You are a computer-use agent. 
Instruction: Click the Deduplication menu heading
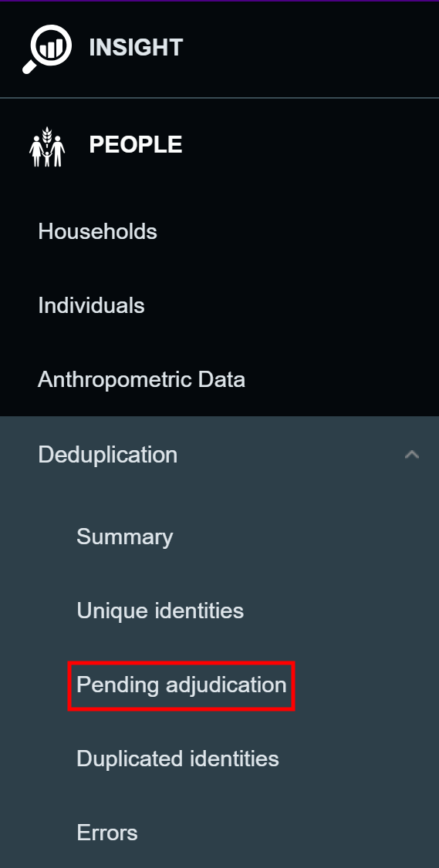point(219,455)
